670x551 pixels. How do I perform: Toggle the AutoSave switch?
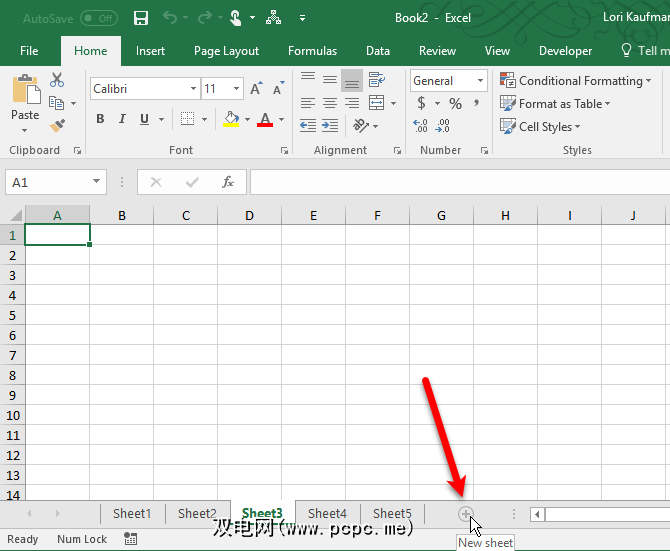(x=98, y=18)
